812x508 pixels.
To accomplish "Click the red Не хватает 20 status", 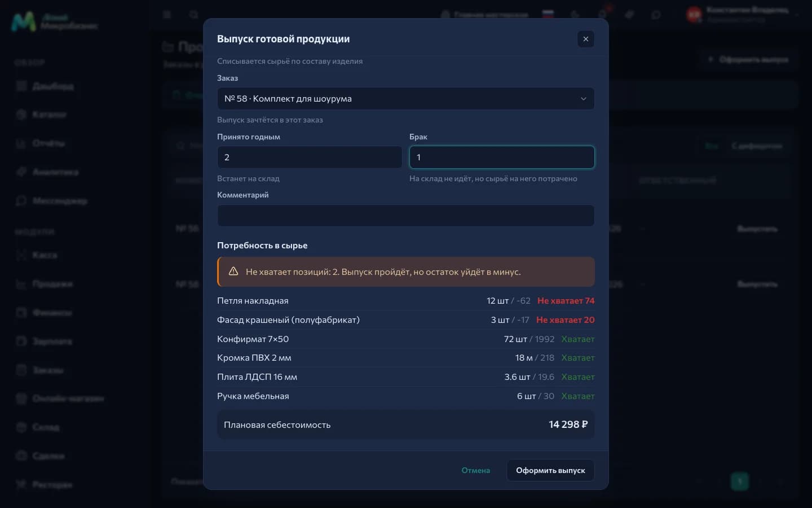I will tap(565, 320).
